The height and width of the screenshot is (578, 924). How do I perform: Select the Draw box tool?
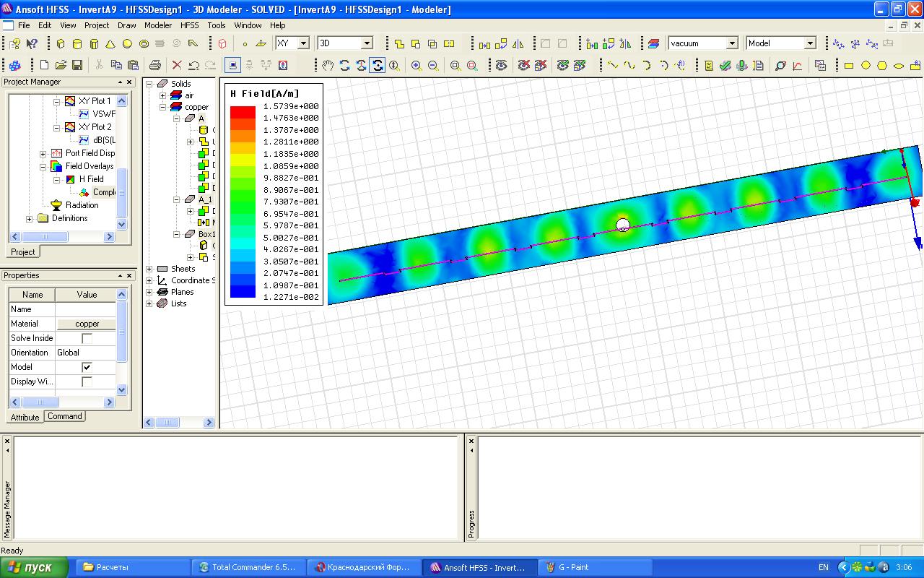(61, 43)
